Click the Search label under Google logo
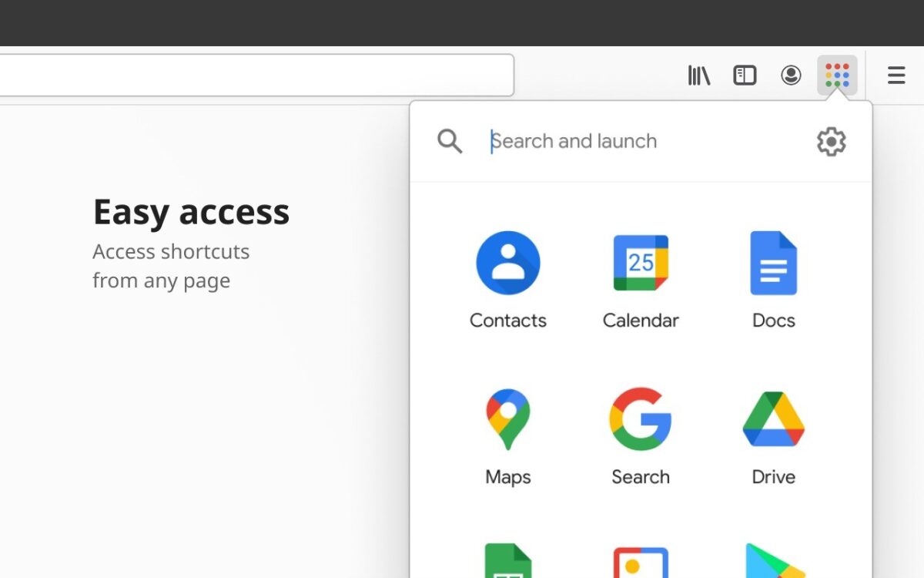Viewport: 924px width, 578px height. pos(641,477)
